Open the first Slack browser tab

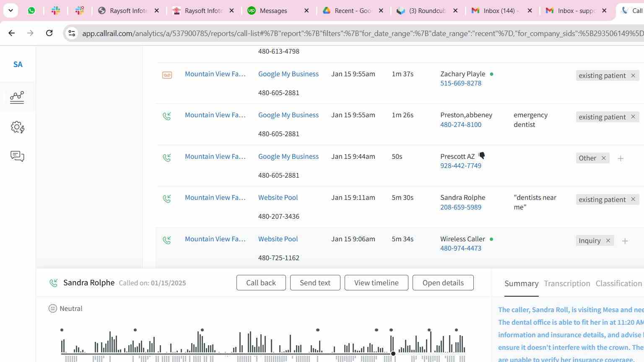click(x=55, y=10)
